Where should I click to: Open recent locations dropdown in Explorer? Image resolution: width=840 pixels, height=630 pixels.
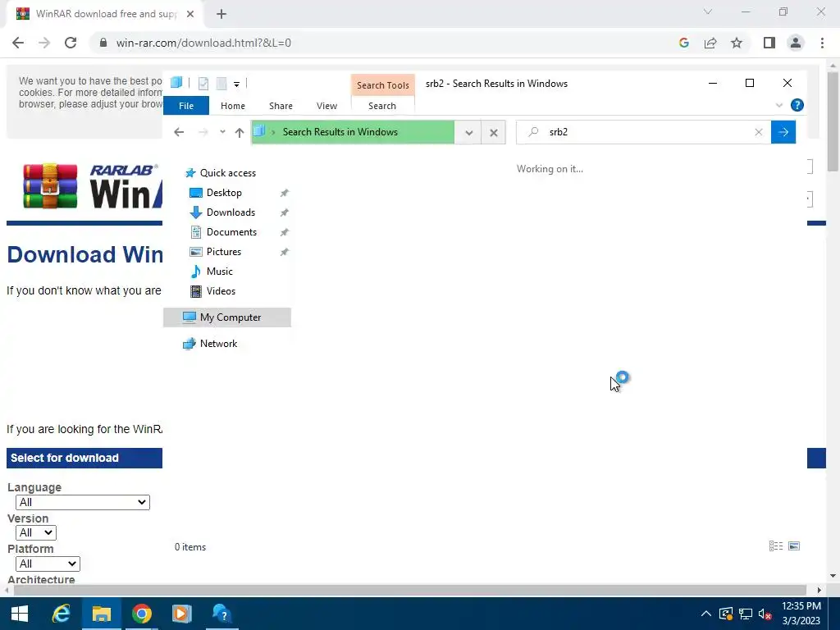tap(222, 132)
